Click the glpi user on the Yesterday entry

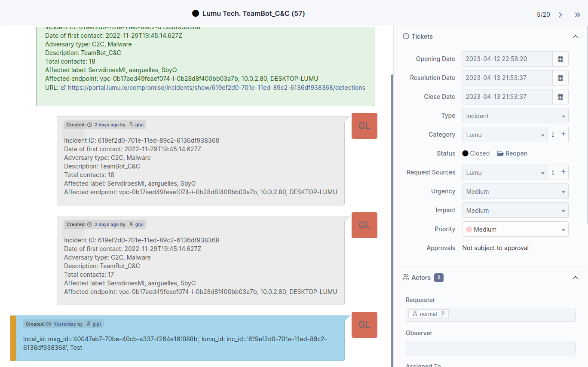(96, 324)
